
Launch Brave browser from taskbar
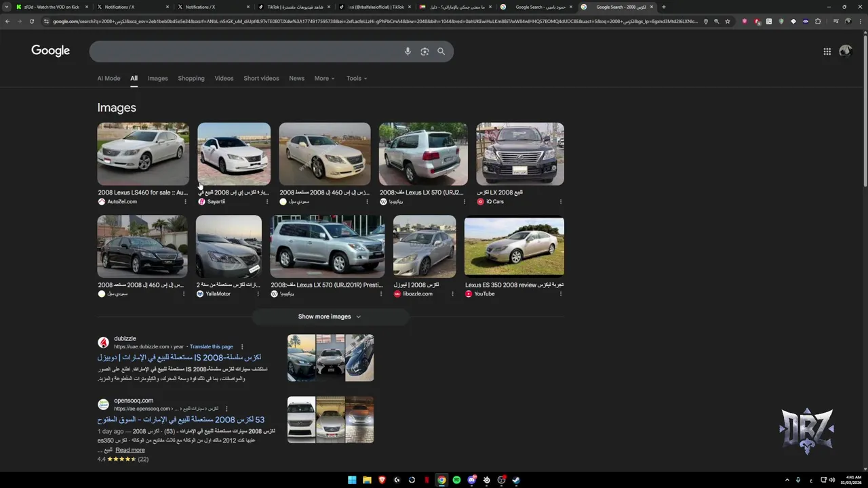pos(382,480)
